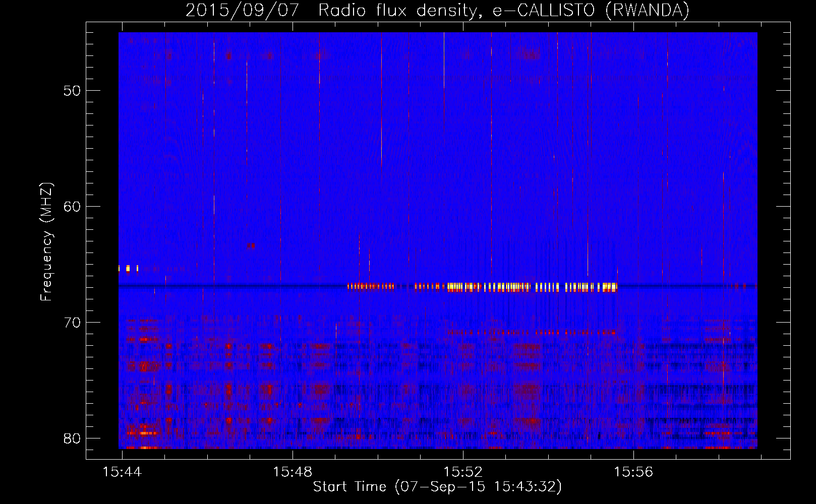Click the 15:44 time tick label
Viewport: 816px width, 504px height.
click(x=122, y=472)
